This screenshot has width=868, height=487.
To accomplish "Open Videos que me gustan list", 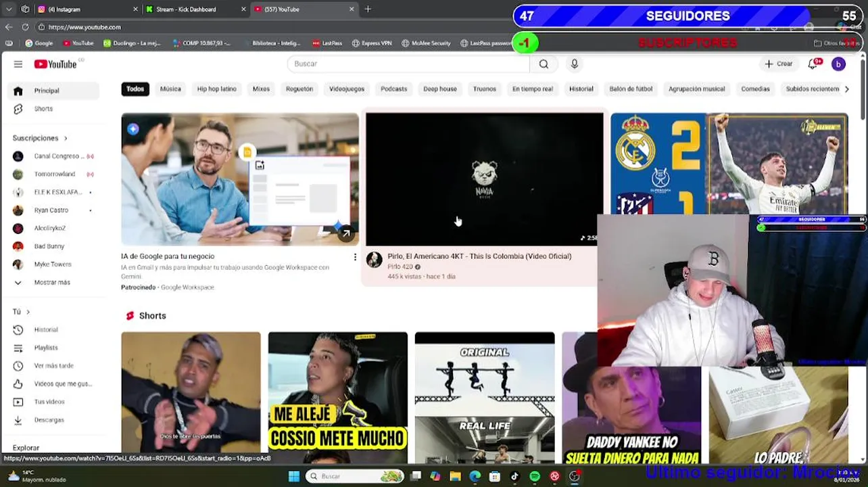I will (x=54, y=384).
